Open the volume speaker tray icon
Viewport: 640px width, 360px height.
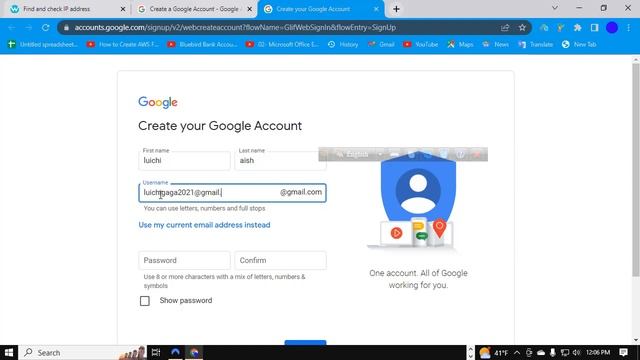(576, 353)
